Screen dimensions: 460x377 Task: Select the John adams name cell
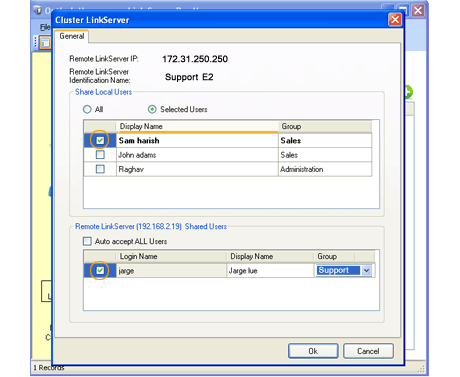[x=197, y=155]
